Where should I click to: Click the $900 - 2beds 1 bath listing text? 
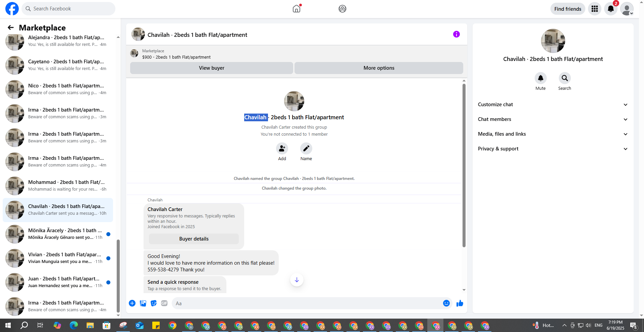click(176, 57)
